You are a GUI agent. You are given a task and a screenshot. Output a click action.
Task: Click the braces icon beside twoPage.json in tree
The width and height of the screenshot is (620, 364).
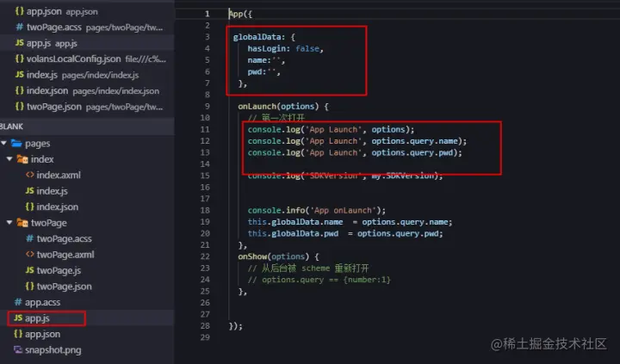point(29,286)
